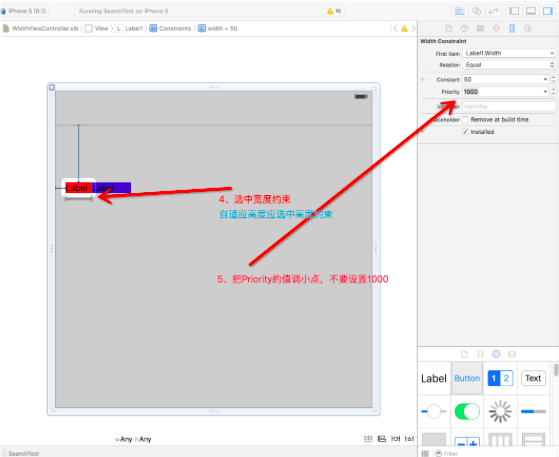Click the Priority stepper

point(553,92)
